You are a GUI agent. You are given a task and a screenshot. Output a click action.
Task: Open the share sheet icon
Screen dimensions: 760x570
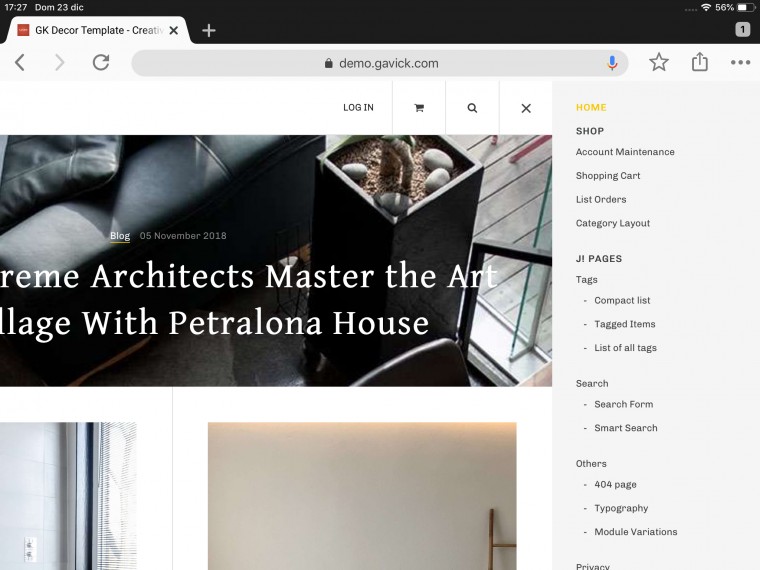pos(699,62)
